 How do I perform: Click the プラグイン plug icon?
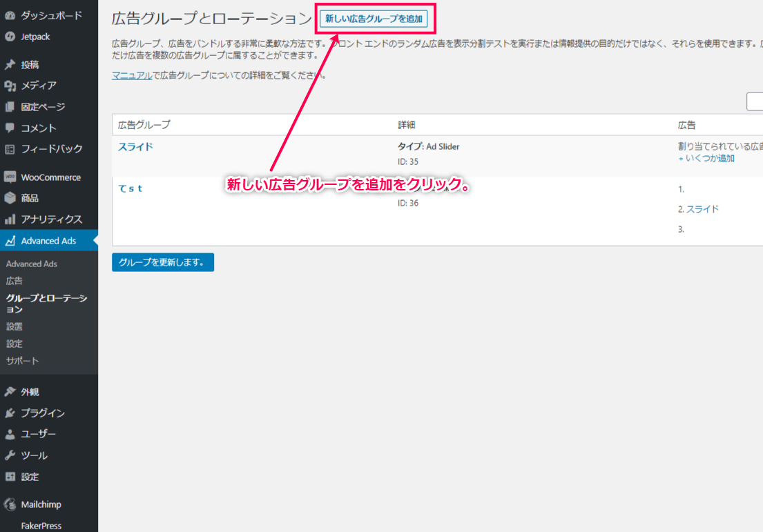10,413
